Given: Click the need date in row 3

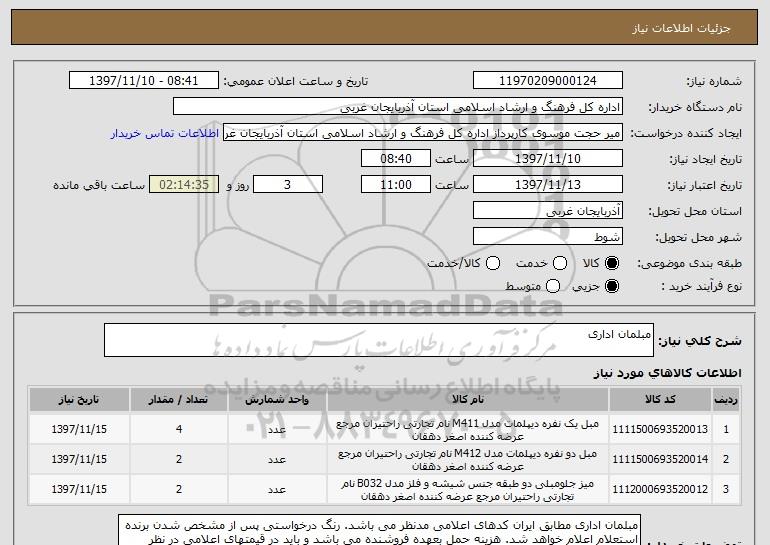Looking at the screenshot, I should coord(79,489).
